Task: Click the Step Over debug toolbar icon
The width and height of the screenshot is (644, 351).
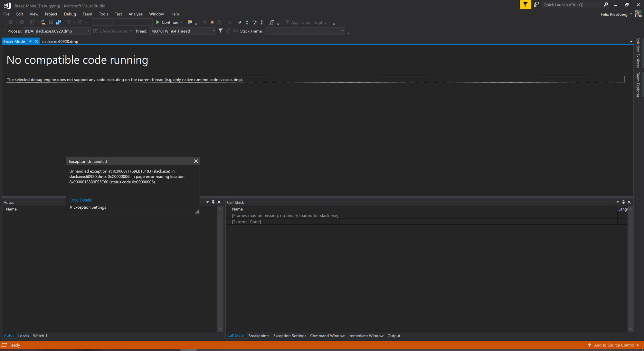Action: [x=254, y=22]
